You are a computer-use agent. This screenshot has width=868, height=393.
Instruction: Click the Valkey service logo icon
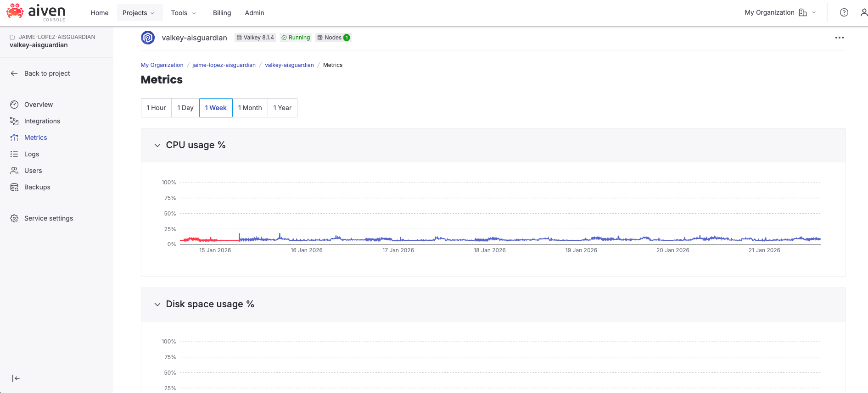(x=148, y=38)
